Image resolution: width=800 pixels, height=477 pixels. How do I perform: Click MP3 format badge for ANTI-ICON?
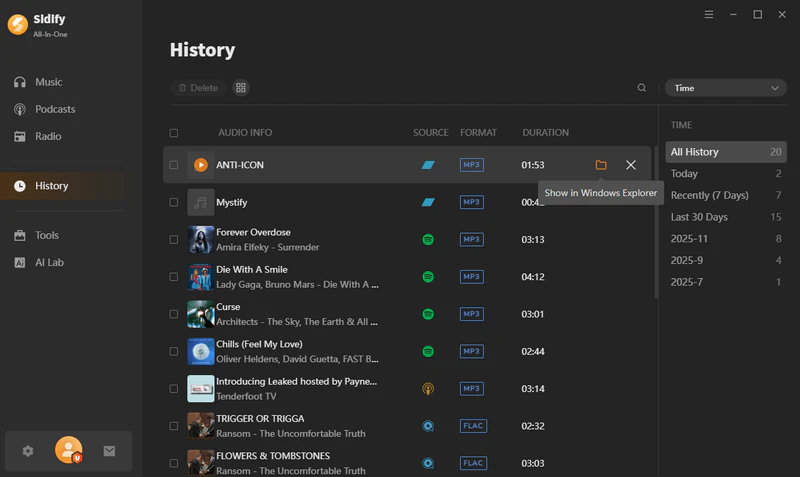coord(471,165)
